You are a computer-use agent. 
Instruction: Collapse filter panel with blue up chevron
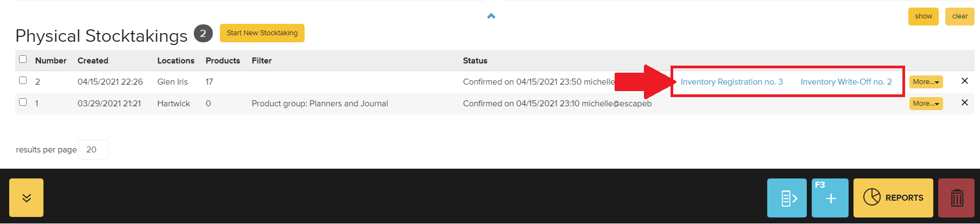coord(491,16)
